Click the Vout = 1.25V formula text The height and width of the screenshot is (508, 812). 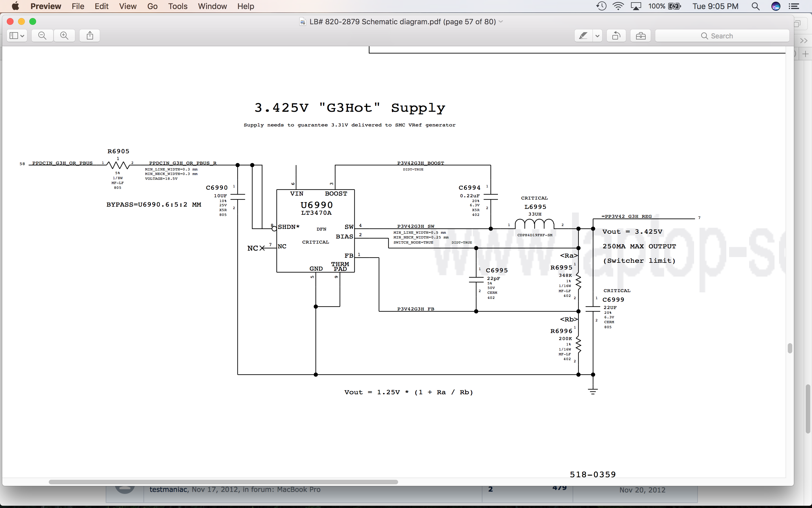click(x=409, y=392)
